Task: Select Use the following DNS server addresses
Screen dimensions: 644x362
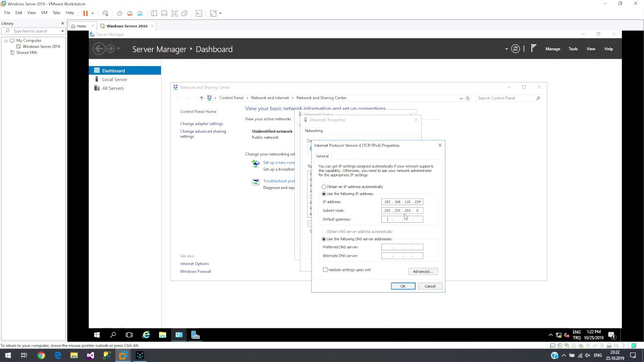Action: click(x=324, y=239)
